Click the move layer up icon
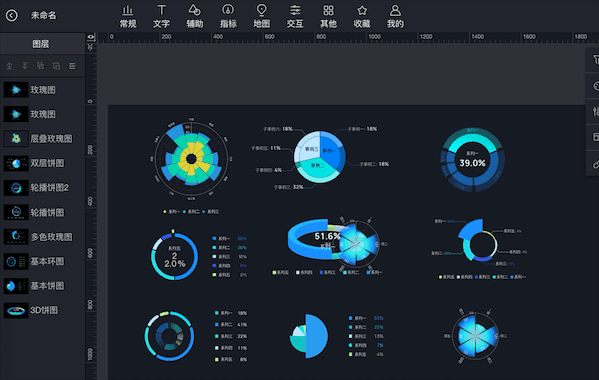The width and height of the screenshot is (599, 380). [x=10, y=66]
